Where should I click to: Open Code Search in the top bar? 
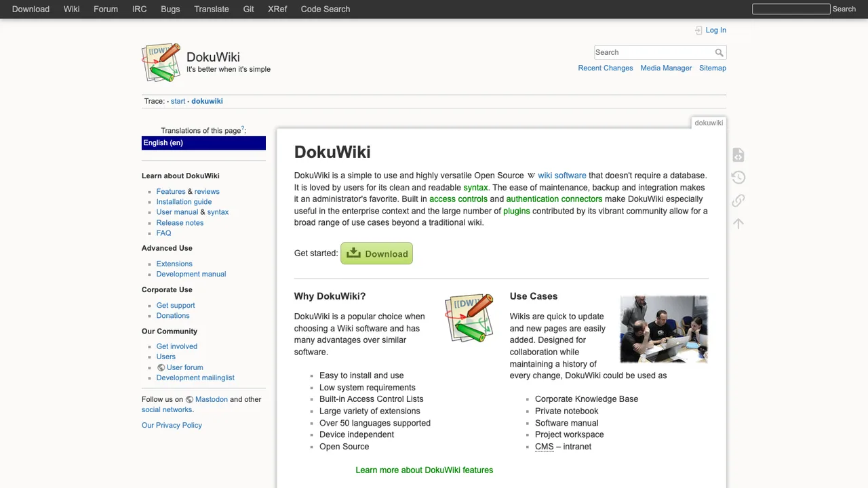point(325,9)
